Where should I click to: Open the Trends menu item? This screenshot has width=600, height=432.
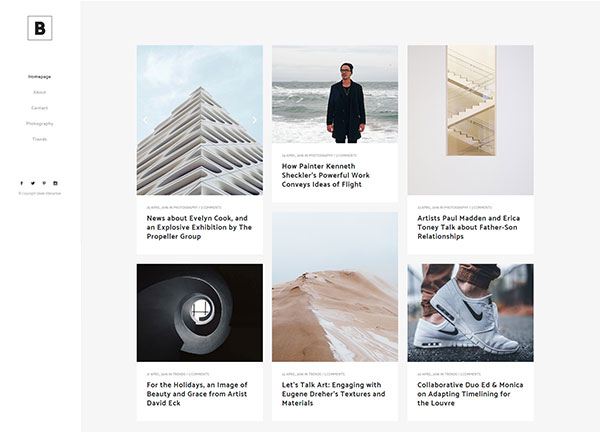click(x=39, y=139)
